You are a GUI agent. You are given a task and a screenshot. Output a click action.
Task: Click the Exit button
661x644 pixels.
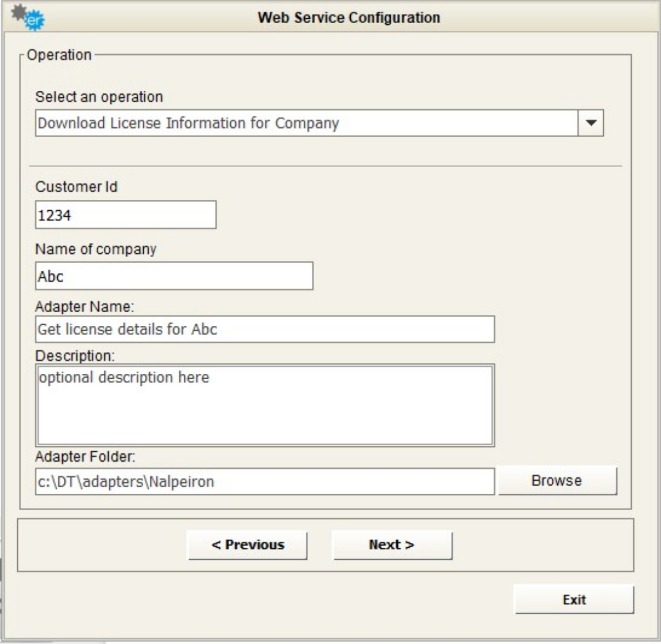[573, 600]
